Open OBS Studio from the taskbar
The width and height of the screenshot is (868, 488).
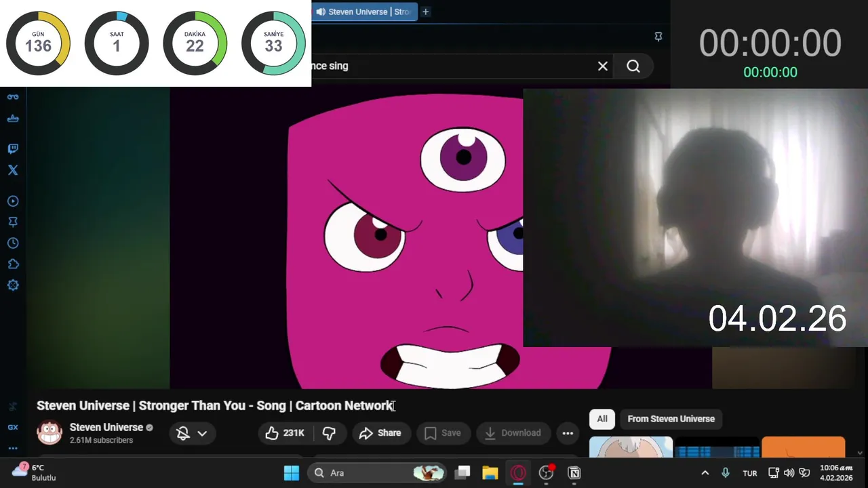(547, 473)
